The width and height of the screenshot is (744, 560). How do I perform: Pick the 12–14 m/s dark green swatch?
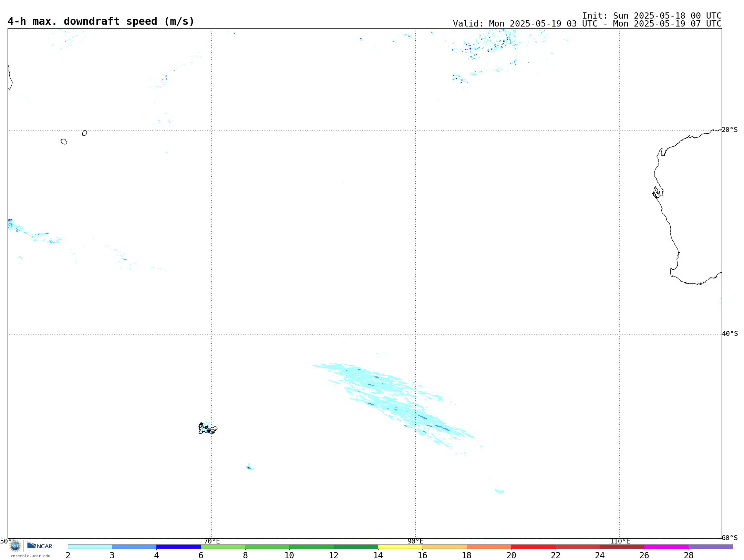point(356,547)
